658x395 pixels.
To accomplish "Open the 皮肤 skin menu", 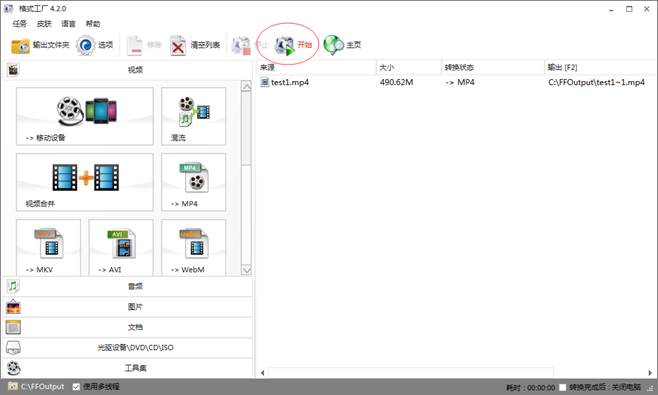I will point(44,24).
